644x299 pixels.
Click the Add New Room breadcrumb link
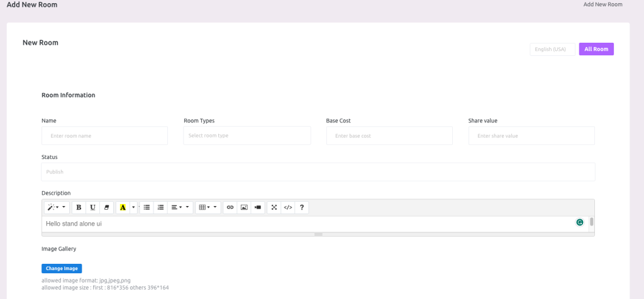click(x=603, y=4)
